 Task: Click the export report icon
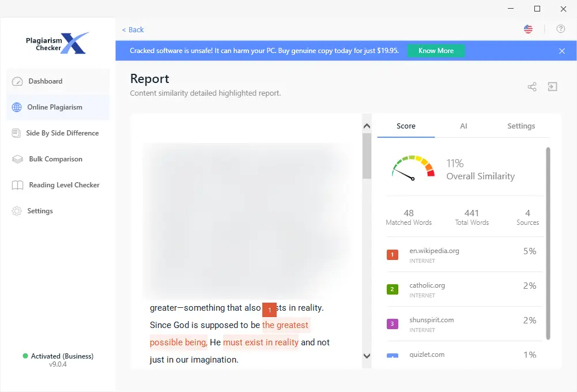point(552,86)
